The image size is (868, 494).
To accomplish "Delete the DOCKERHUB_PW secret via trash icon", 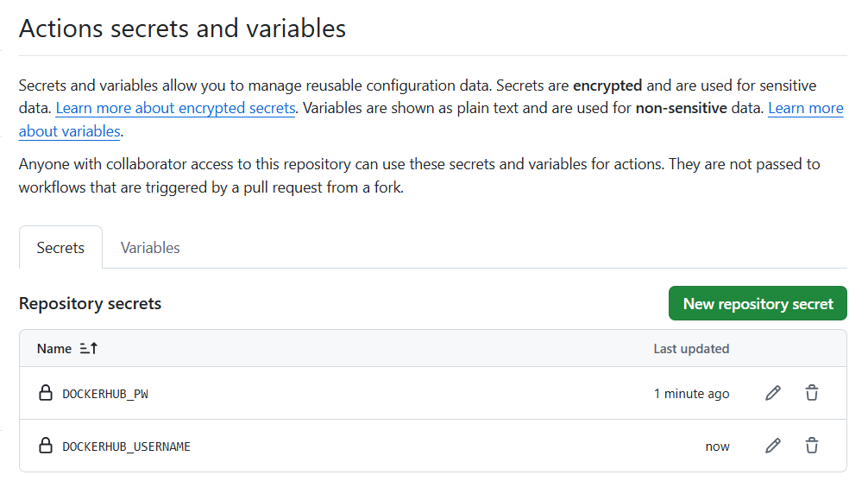I will 812,393.
